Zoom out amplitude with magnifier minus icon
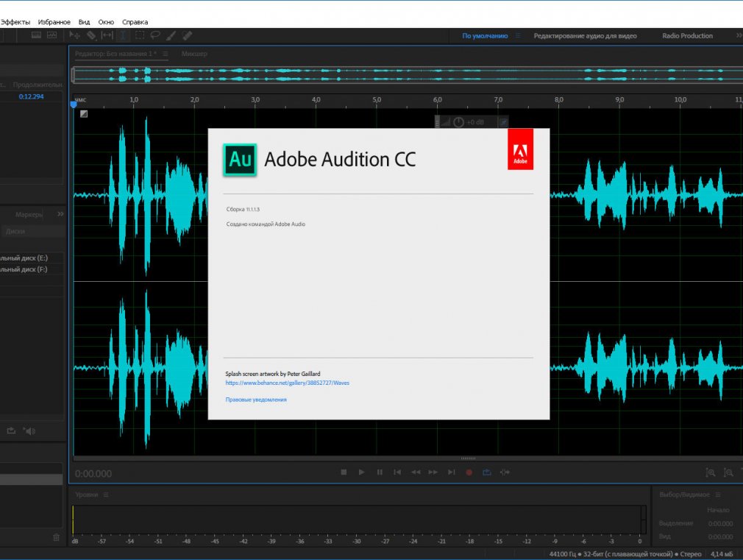Viewport: 743px width, 560px height. click(x=728, y=472)
